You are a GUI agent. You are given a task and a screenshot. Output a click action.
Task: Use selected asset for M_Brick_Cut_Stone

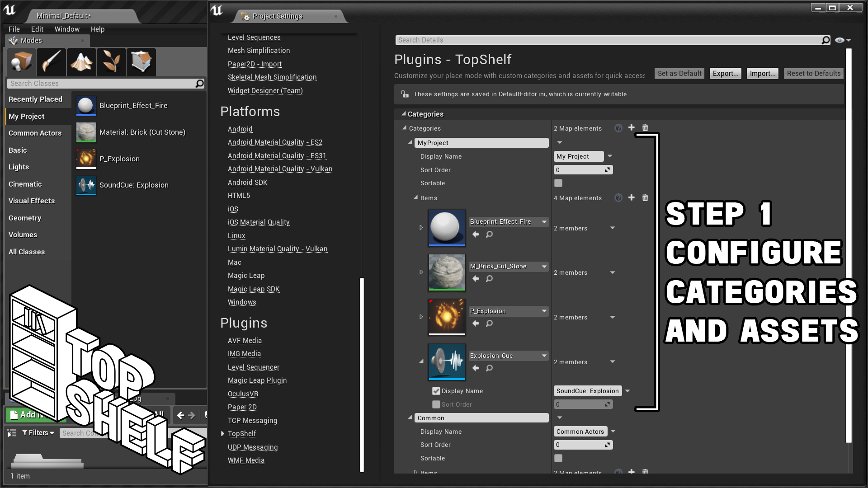click(476, 278)
